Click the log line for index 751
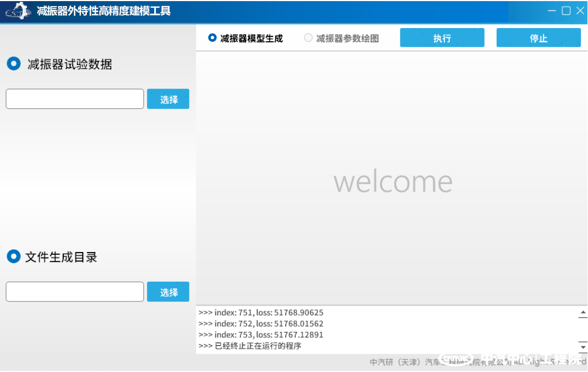This screenshot has height=372, width=588. [x=261, y=313]
